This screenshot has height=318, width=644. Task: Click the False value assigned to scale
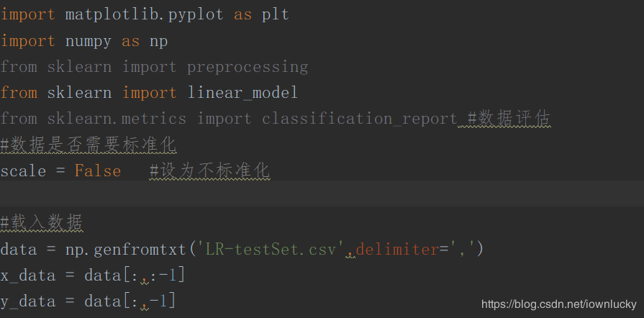98,171
